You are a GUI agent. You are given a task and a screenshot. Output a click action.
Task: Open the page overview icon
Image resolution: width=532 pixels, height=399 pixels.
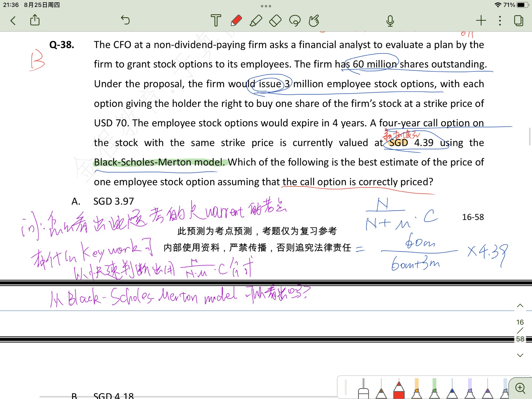(x=519, y=20)
